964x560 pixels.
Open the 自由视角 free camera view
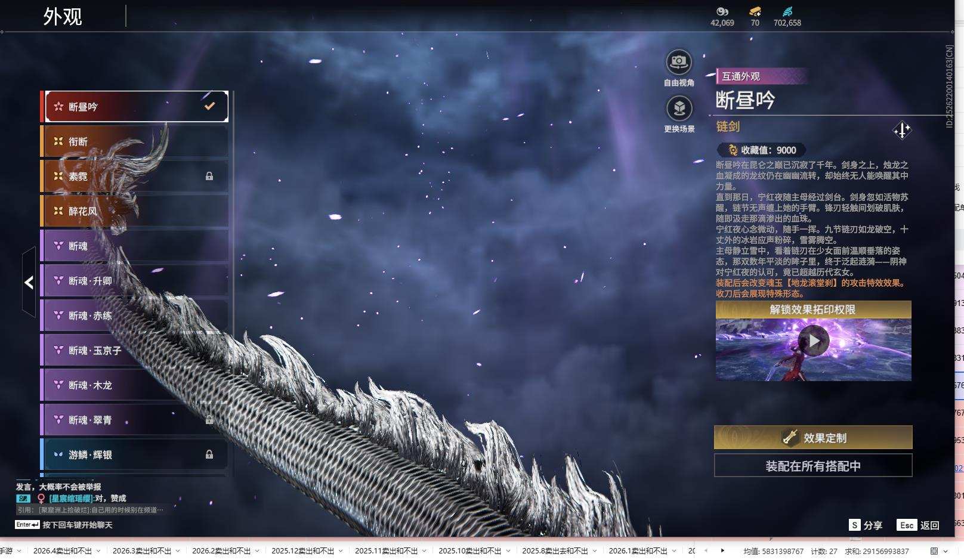(679, 62)
